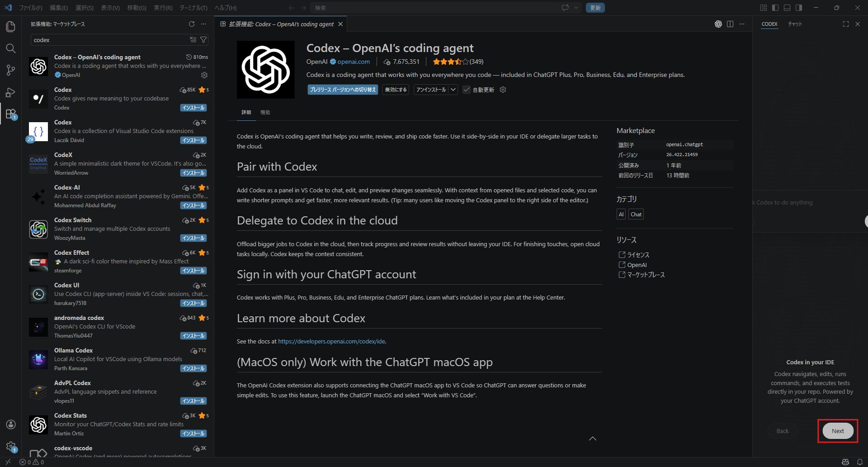Open the Terminal menu in menu bar
This screenshot has width=868, height=467.
(x=193, y=8)
